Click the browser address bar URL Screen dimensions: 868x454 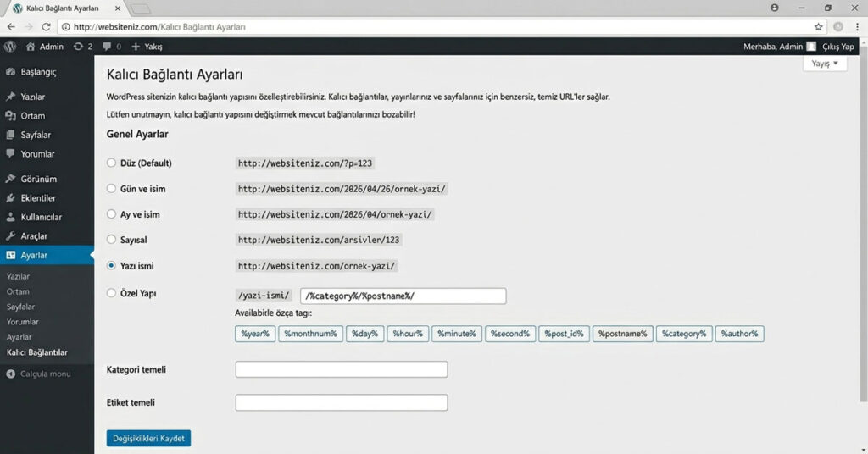(159, 26)
